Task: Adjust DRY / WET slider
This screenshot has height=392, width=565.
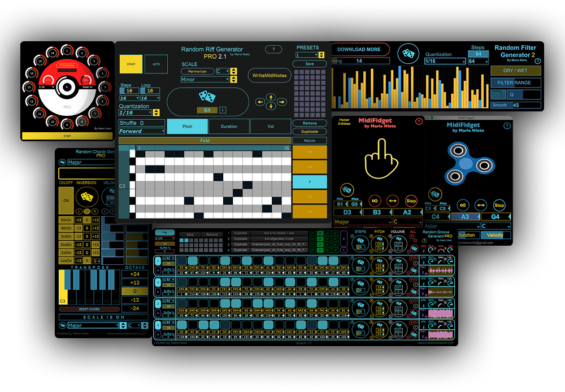Action: click(516, 71)
